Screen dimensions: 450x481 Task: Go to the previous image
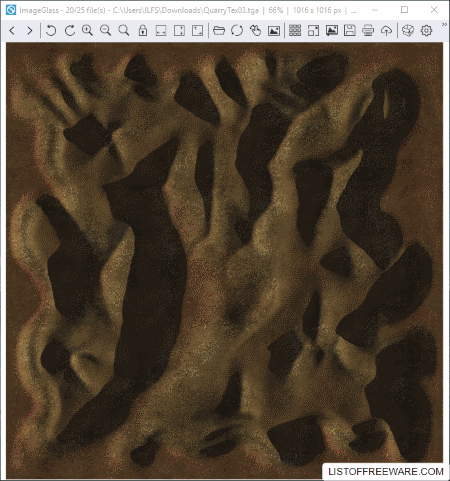coord(12,31)
